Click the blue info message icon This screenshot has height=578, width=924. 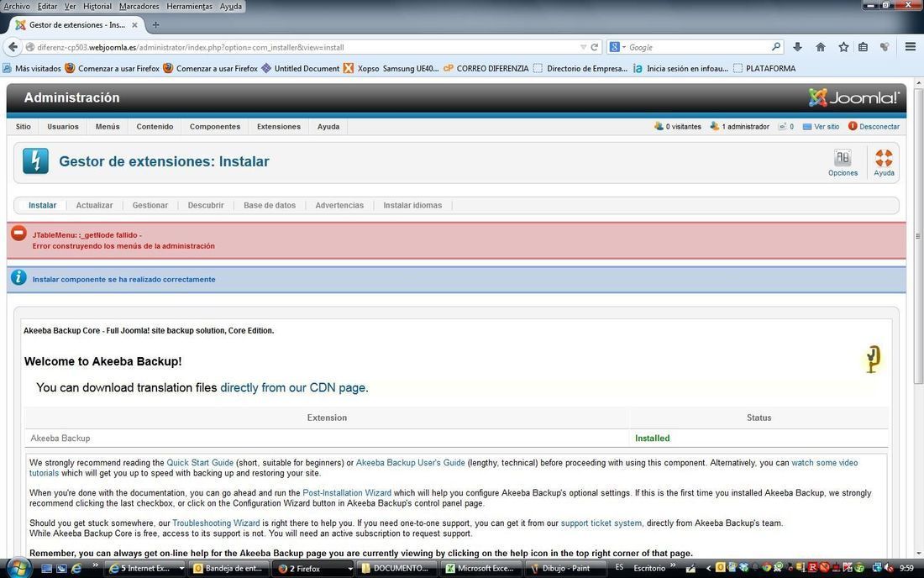click(18, 277)
